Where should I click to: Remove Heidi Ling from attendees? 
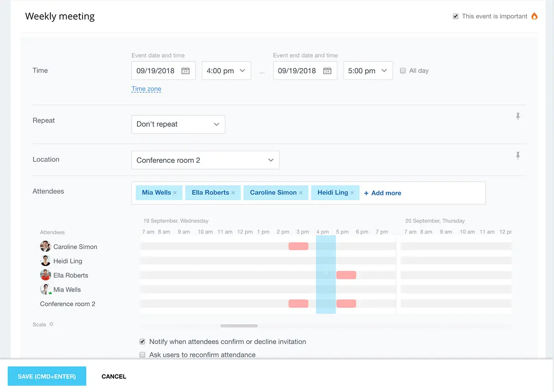click(x=352, y=193)
